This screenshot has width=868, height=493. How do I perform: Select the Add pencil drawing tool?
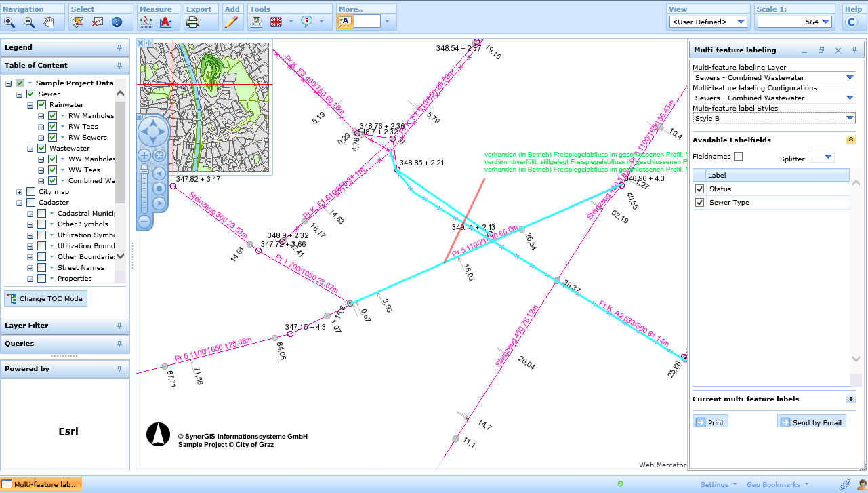coord(232,22)
